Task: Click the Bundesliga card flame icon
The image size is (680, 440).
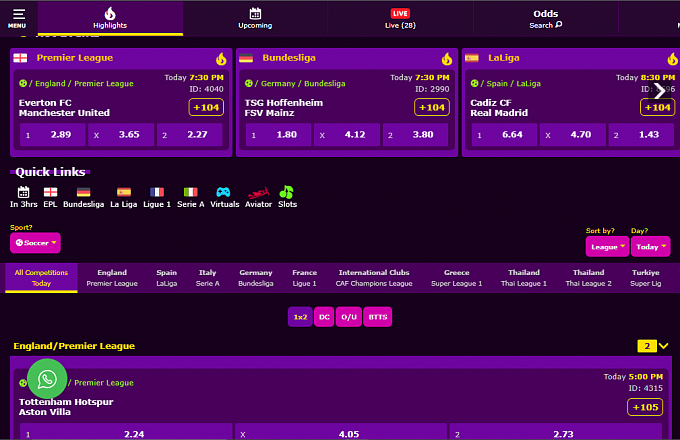Action: (447, 59)
